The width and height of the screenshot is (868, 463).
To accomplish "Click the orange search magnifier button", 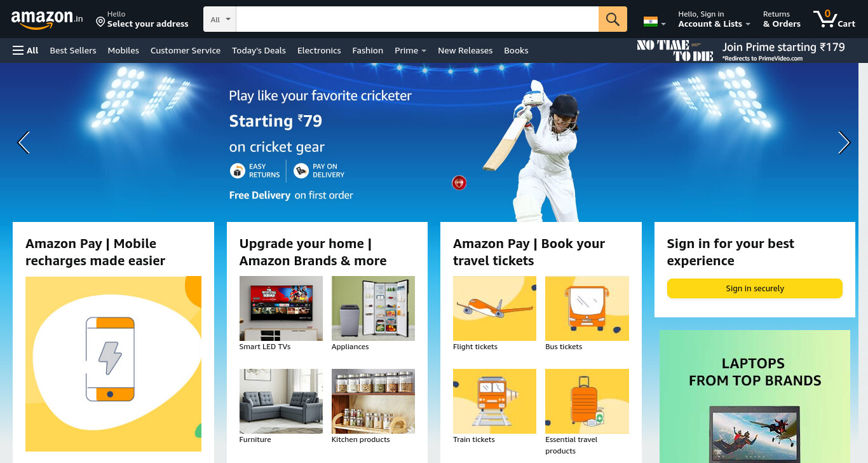I will 613,19.
